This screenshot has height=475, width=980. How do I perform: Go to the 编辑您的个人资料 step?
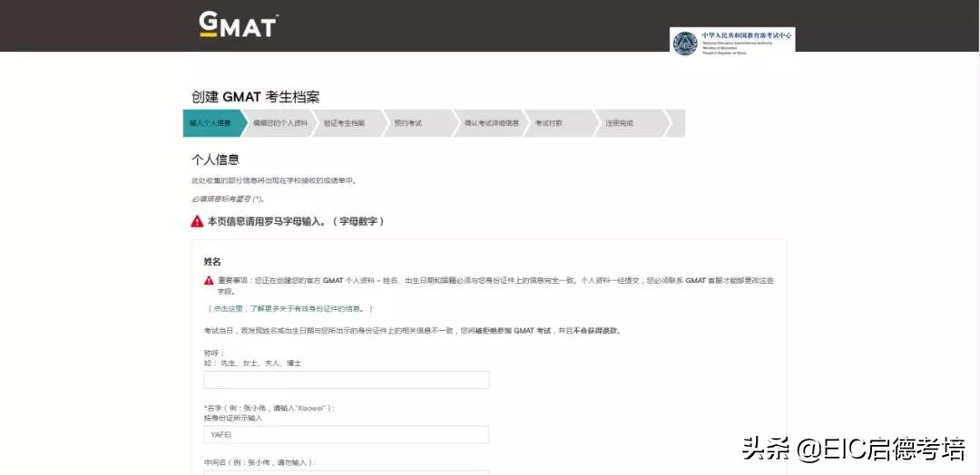[x=280, y=123]
